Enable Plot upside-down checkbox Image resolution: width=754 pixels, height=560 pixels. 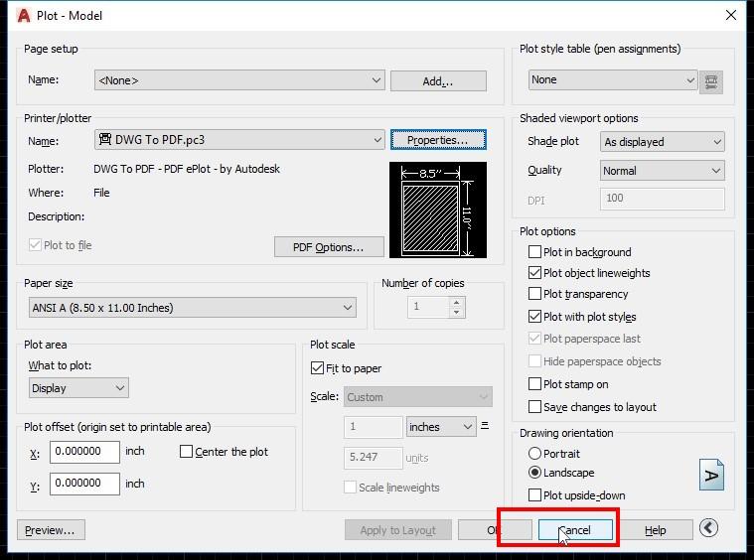pyautogui.click(x=534, y=495)
